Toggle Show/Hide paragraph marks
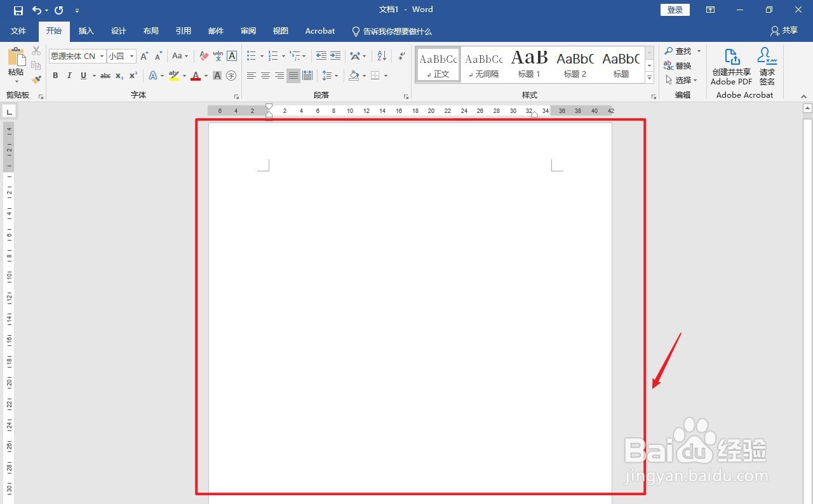The width and height of the screenshot is (813, 504). coord(401,56)
